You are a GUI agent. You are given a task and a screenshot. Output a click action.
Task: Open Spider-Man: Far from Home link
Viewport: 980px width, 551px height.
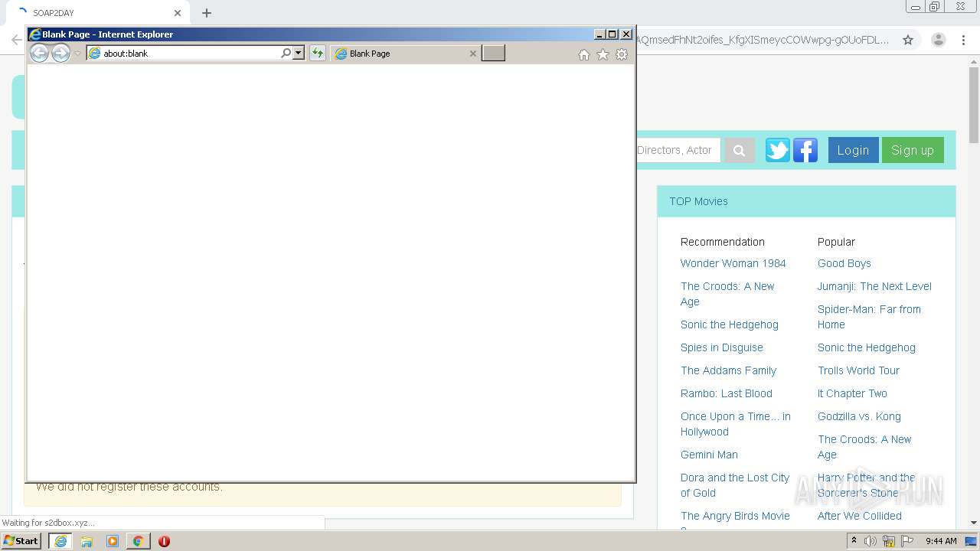point(869,317)
